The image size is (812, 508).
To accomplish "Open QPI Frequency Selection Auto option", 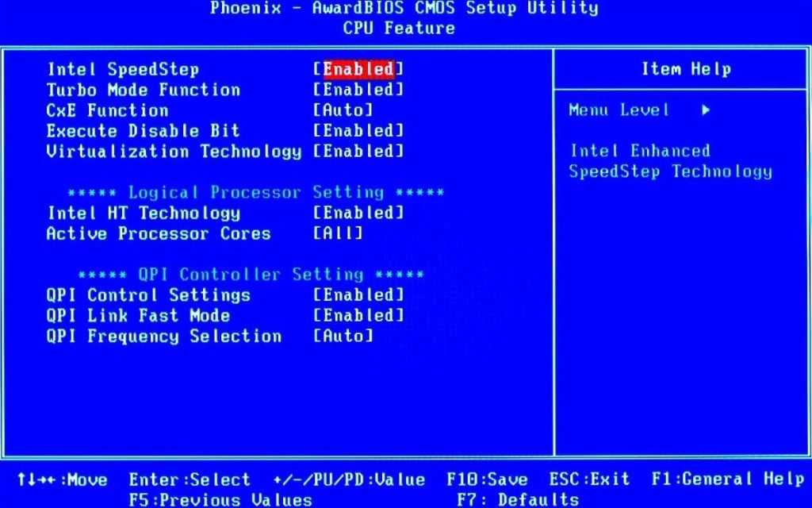I will [343, 336].
